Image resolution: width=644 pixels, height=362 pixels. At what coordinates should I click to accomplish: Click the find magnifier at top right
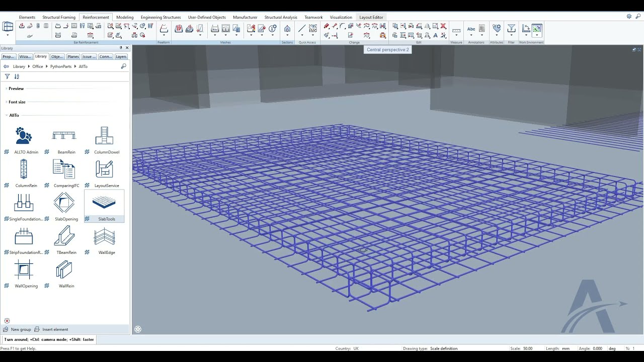(638, 16)
